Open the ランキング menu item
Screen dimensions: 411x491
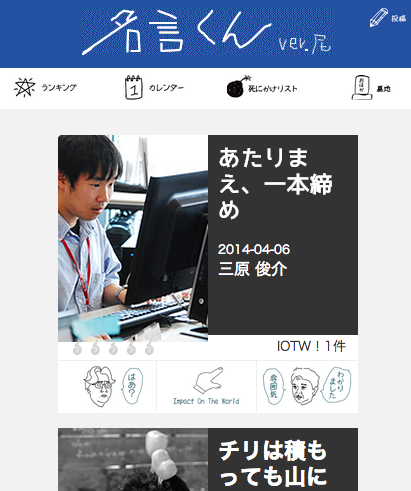point(59,88)
